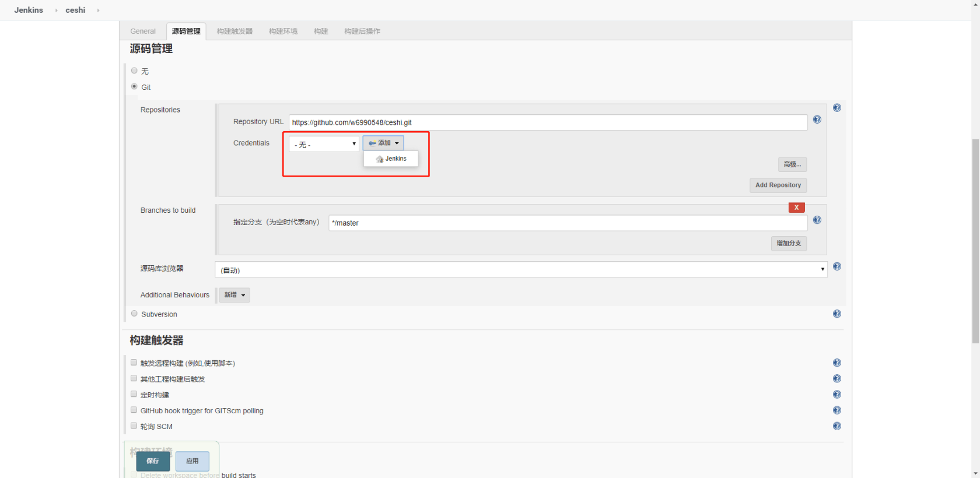
Task: Open the Credentials - 无 - dropdown
Action: pos(324,144)
